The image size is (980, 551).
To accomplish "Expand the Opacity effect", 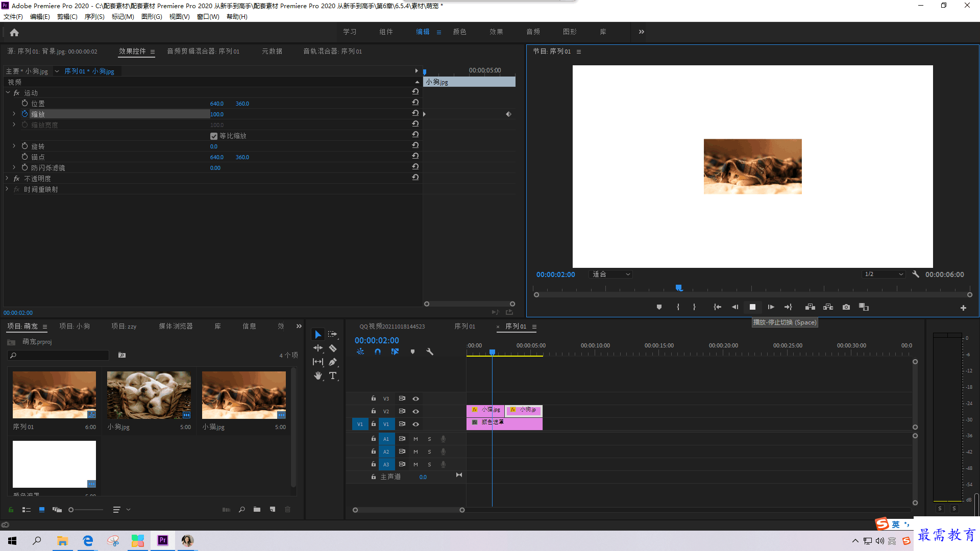I will (7, 178).
